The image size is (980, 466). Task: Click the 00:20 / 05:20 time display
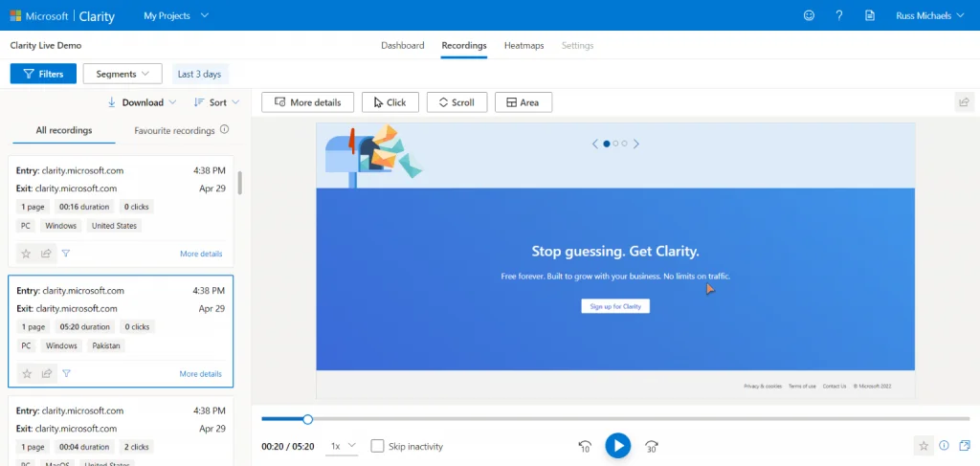pos(287,446)
